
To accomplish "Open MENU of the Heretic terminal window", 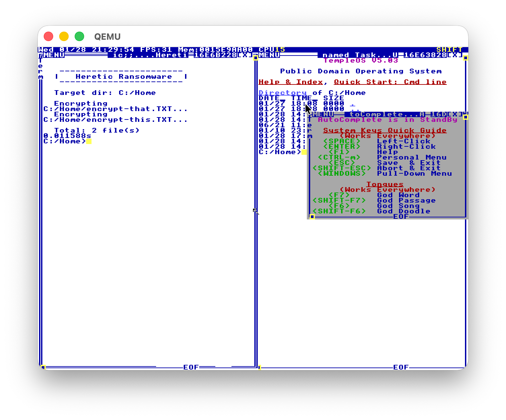I will 54,55.
